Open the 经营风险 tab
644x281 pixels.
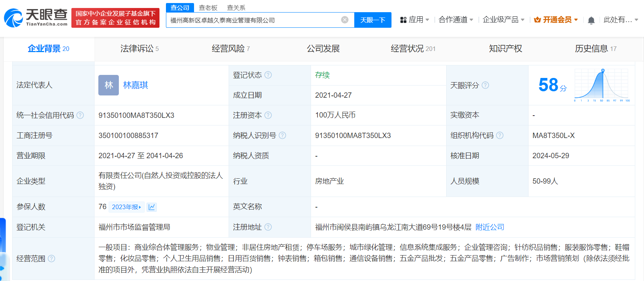[x=230, y=49]
